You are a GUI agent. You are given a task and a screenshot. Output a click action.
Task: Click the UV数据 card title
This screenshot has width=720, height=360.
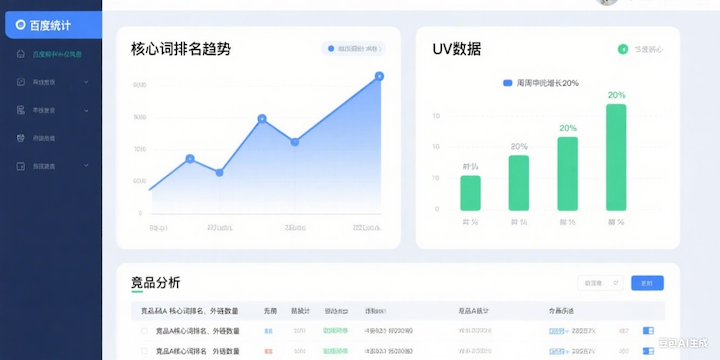pos(457,49)
